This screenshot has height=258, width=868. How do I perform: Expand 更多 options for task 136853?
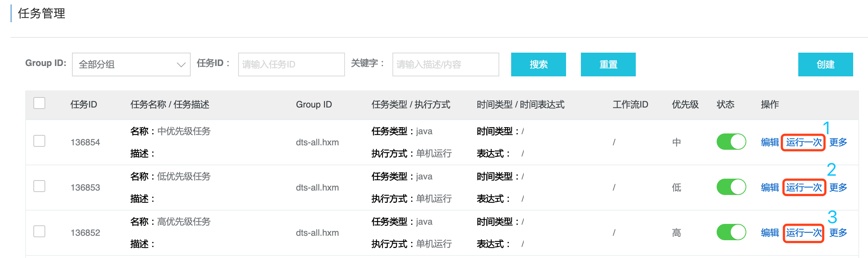click(x=838, y=188)
